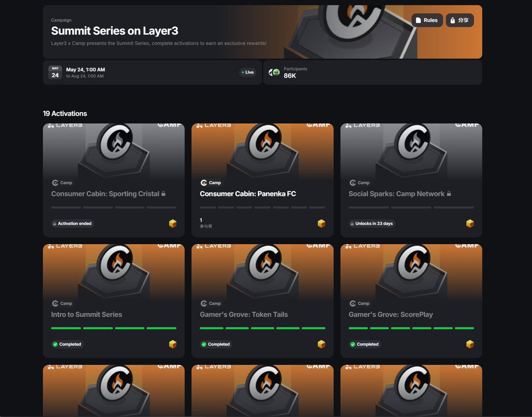Click Camp logo on Social Sparks card
Viewport: 532px width, 417px height.
[x=353, y=183]
